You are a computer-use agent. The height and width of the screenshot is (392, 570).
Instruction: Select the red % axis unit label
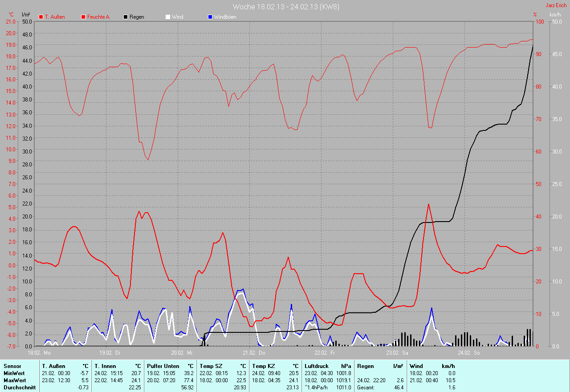click(535, 15)
